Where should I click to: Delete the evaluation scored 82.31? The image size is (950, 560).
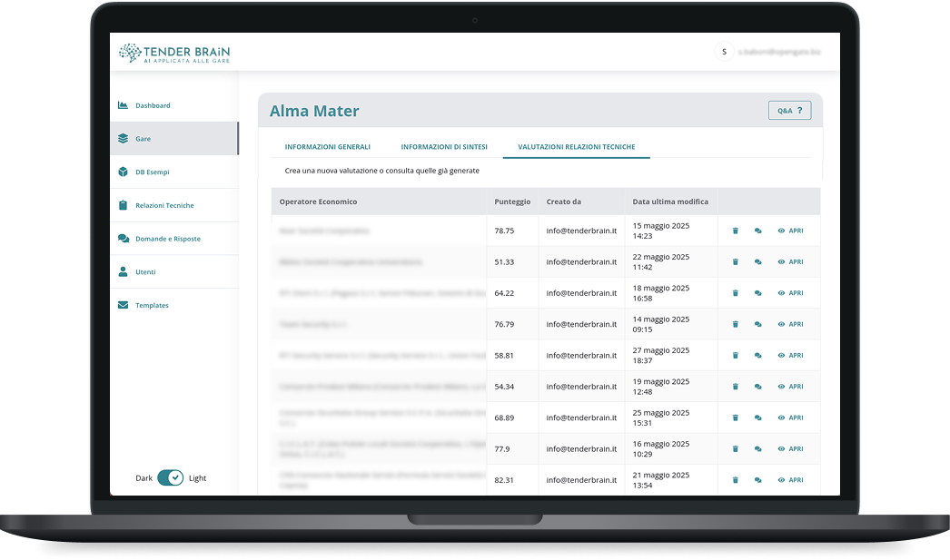736,480
